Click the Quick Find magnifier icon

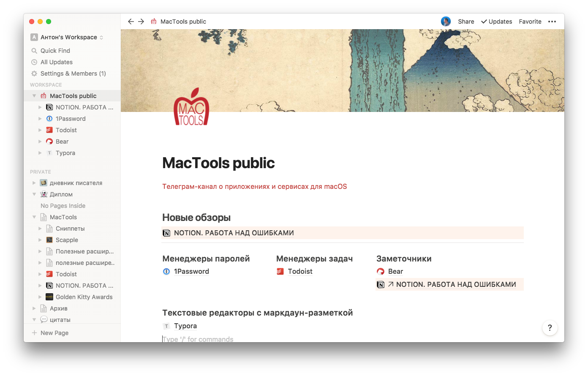click(34, 51)
